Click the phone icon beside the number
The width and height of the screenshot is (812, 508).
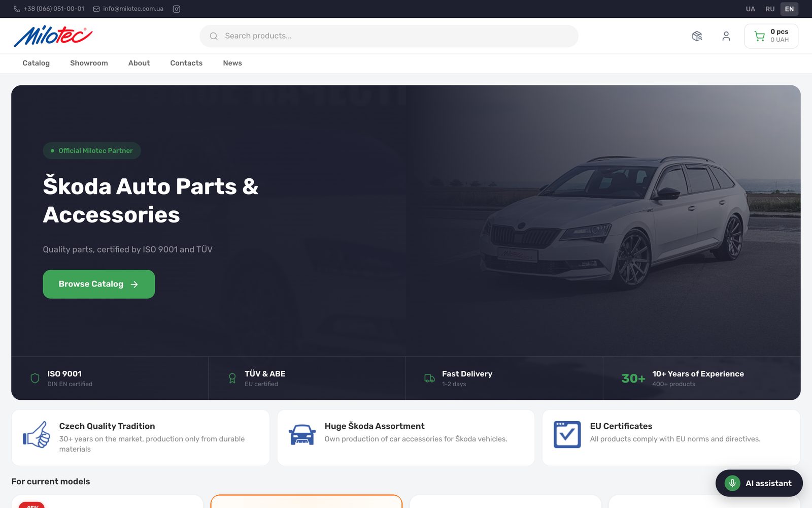click(17, 9)
